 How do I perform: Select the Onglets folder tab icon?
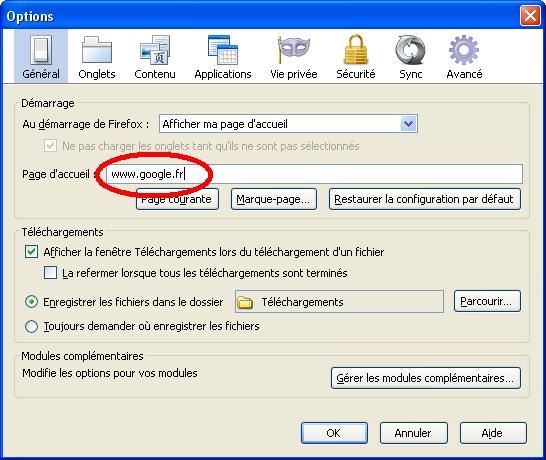(x=96, y=49)
